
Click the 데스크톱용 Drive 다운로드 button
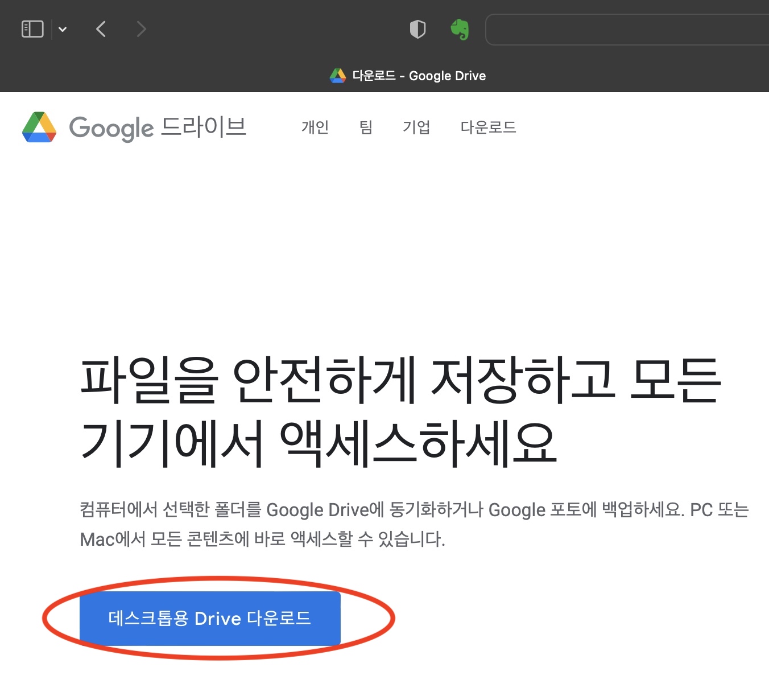click(x=210, y=618)
